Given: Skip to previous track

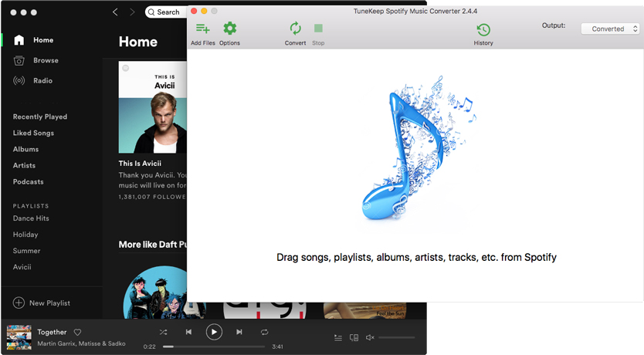Looking at the screenshot, I should (x=188, y=332).
